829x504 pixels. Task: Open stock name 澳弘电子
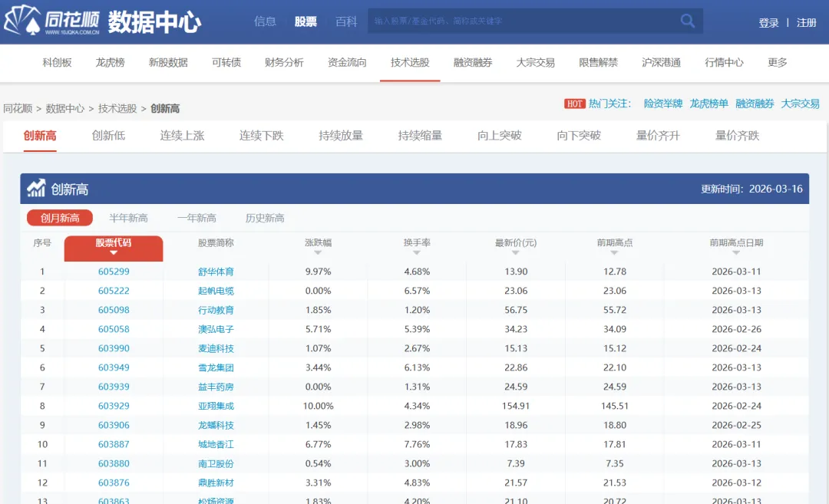[x=216, y=329]
